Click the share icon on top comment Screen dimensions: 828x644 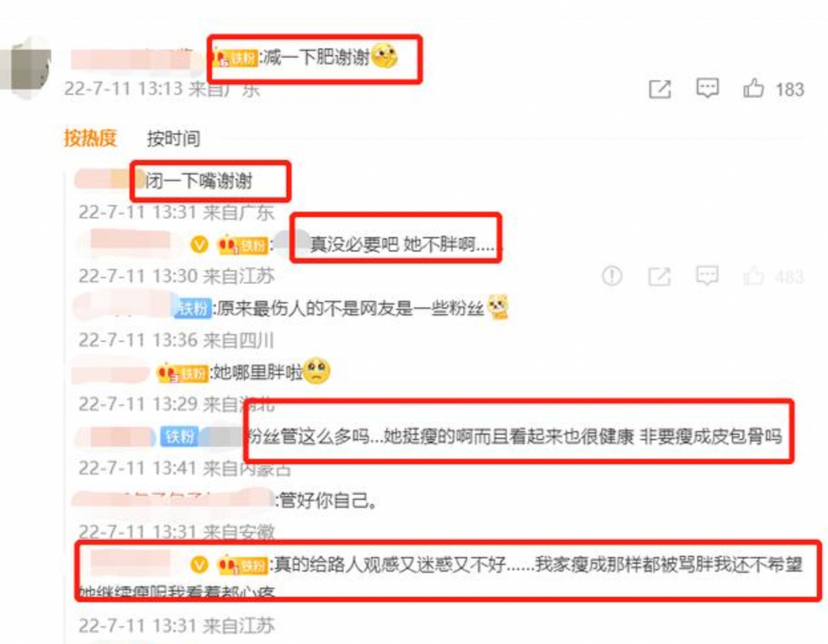[x=660, y=90]
